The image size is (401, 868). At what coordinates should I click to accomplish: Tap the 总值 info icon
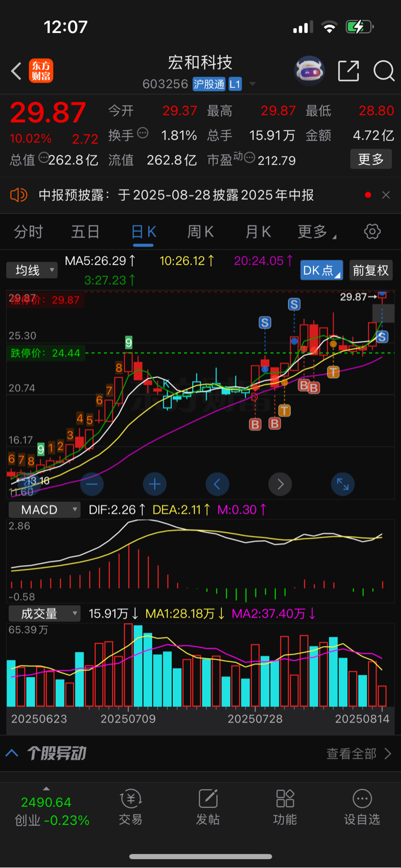pos(44,157)
